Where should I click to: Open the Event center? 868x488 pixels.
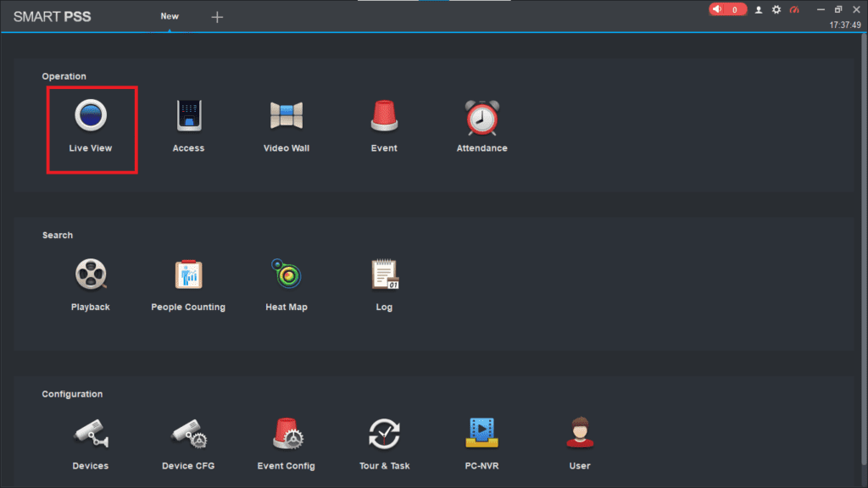[x=384, y=117]
